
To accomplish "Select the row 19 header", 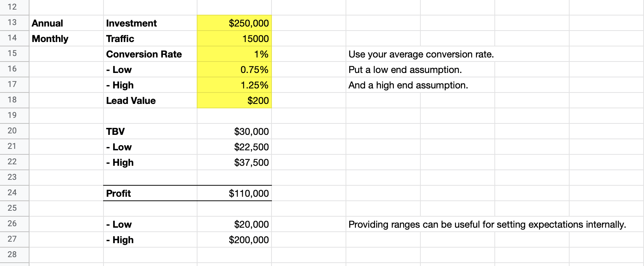I will 12,115.
